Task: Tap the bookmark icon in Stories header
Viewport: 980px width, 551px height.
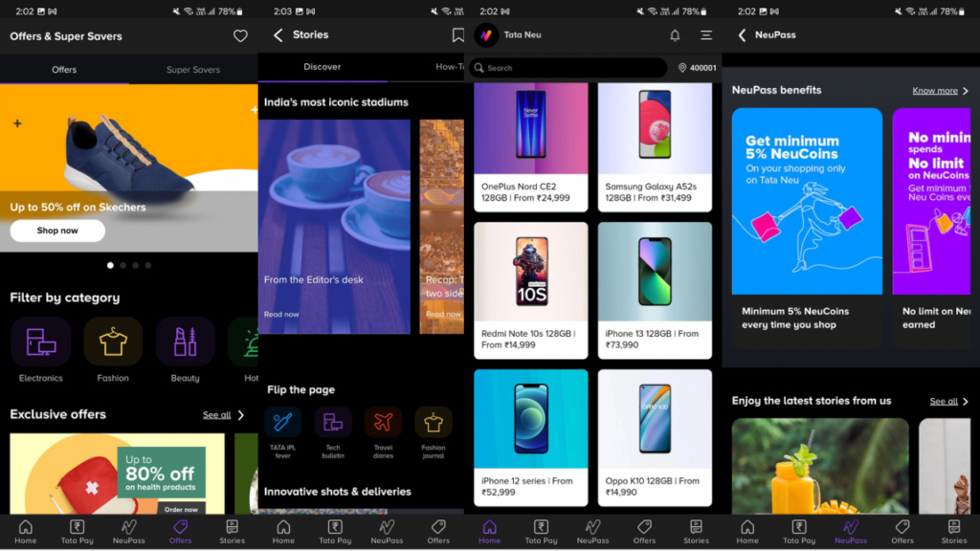Action: click(457, 35)
